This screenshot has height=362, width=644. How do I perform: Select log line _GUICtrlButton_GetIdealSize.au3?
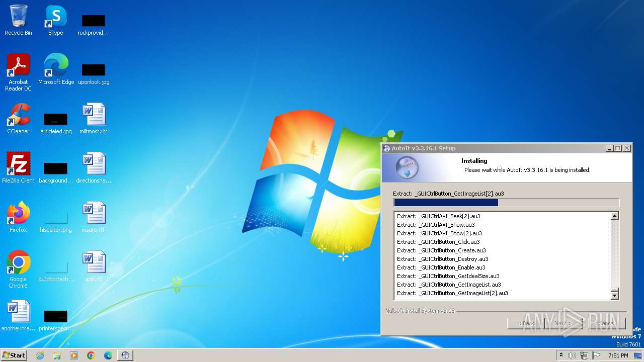(x=448, y=276)
